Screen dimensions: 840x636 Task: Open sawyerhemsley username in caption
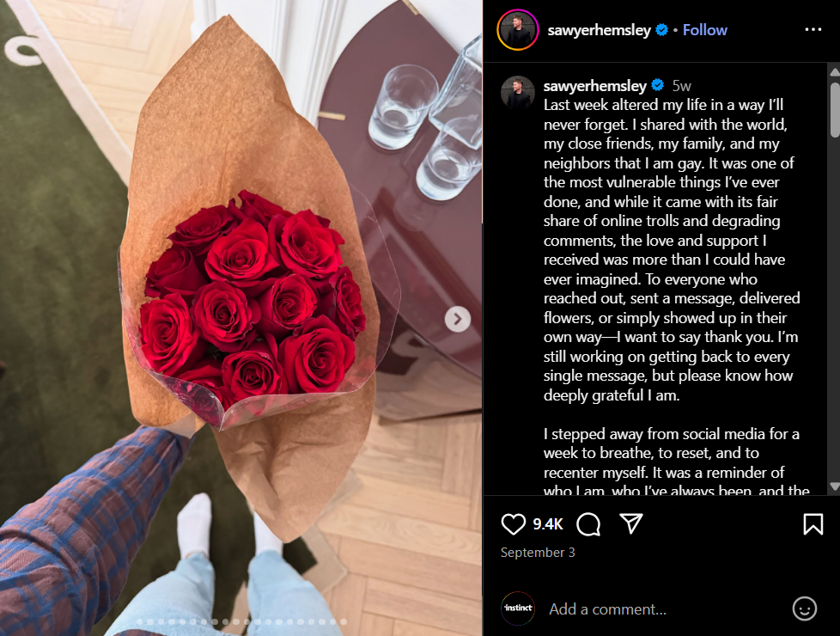coord(594,86)
